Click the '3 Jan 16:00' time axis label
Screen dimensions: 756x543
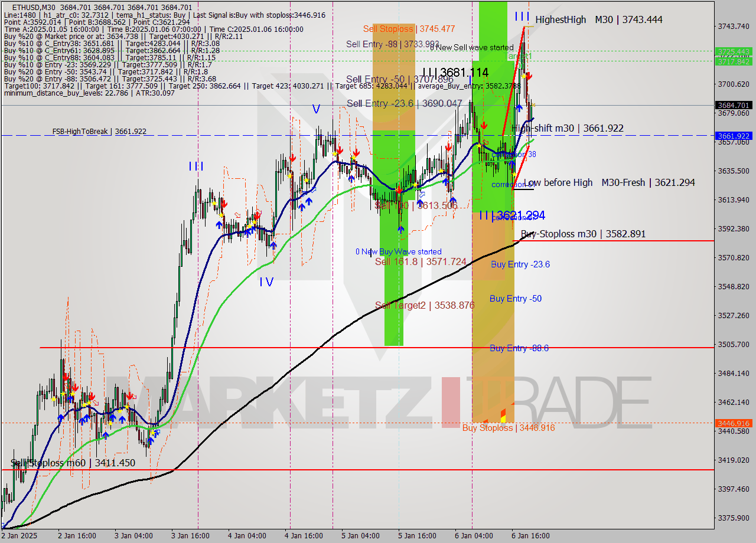coord(190,536)
